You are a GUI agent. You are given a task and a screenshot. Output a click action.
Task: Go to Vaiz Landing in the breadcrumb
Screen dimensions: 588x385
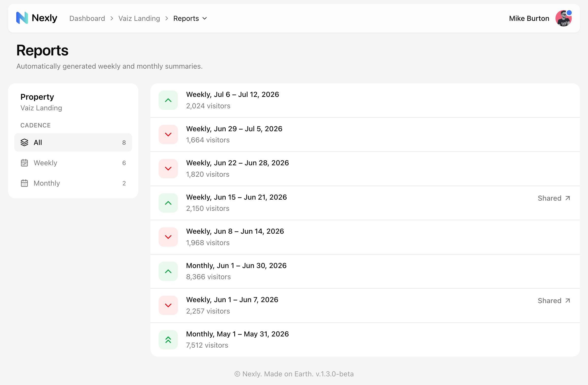pos(139,18)
